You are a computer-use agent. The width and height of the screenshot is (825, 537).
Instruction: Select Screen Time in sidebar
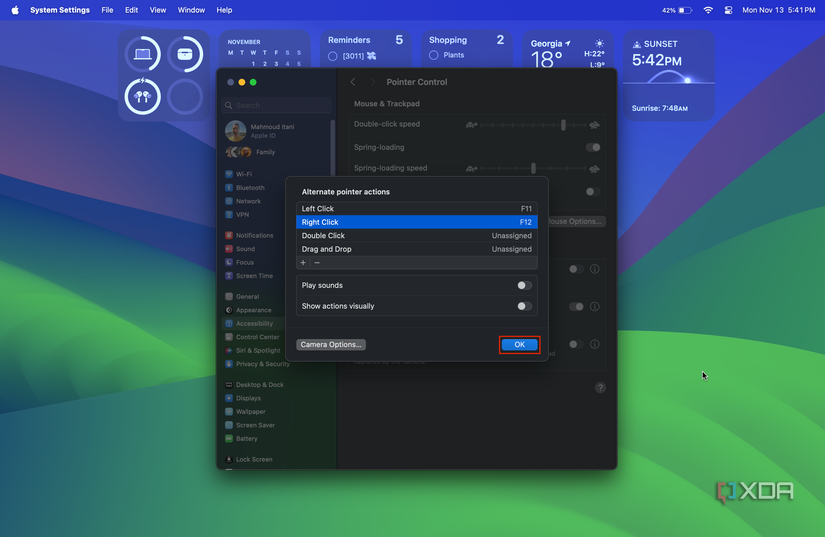point(249,276)
